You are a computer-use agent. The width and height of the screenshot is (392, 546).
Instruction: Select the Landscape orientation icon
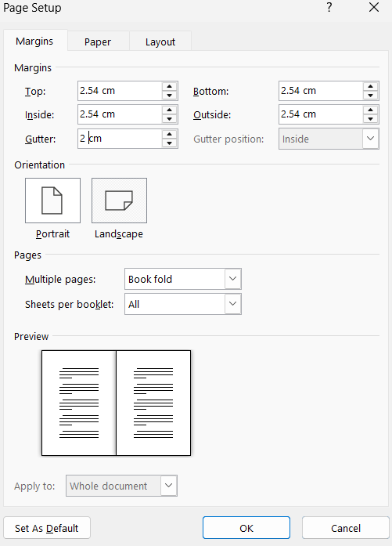click(119, 201)
